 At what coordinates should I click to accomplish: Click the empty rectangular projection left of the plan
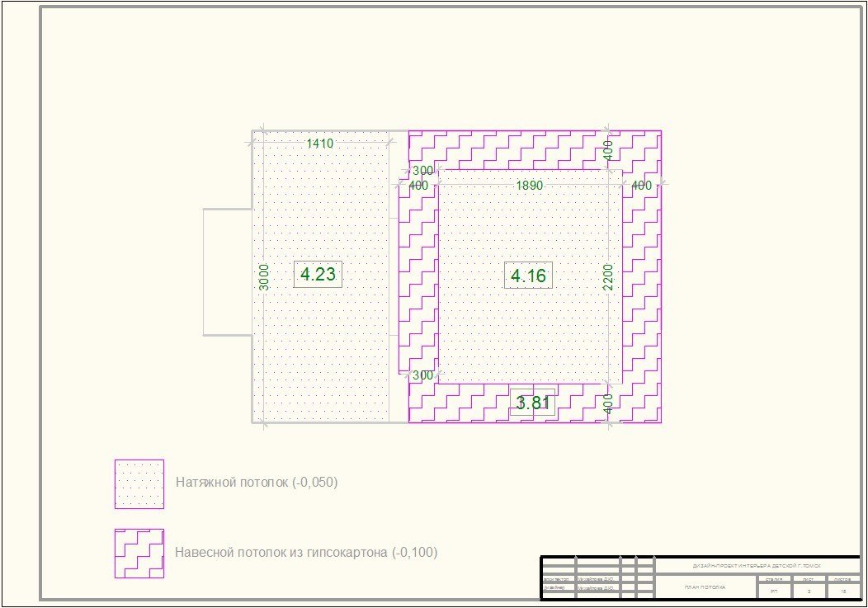point(227,272)
